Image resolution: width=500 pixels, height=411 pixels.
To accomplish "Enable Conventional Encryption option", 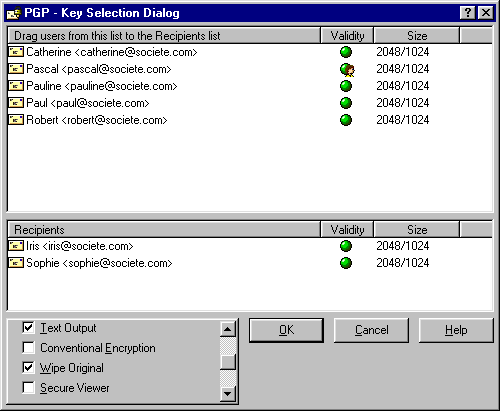I will tap(28, 348).
